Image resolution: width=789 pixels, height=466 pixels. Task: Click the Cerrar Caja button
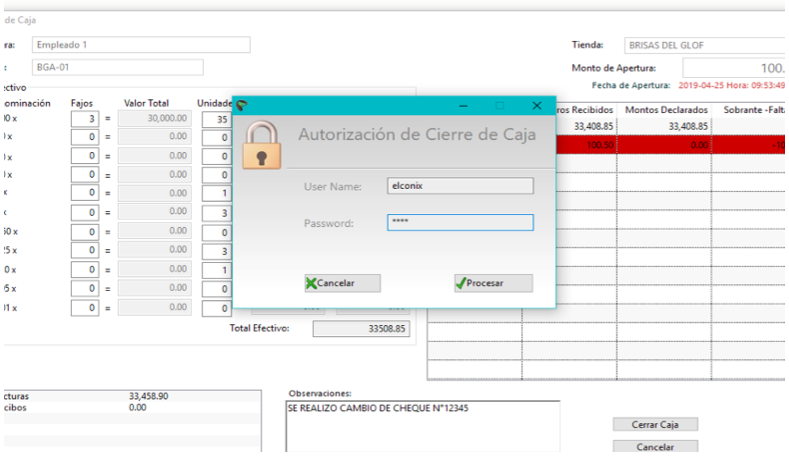click(x=655, y=424)
